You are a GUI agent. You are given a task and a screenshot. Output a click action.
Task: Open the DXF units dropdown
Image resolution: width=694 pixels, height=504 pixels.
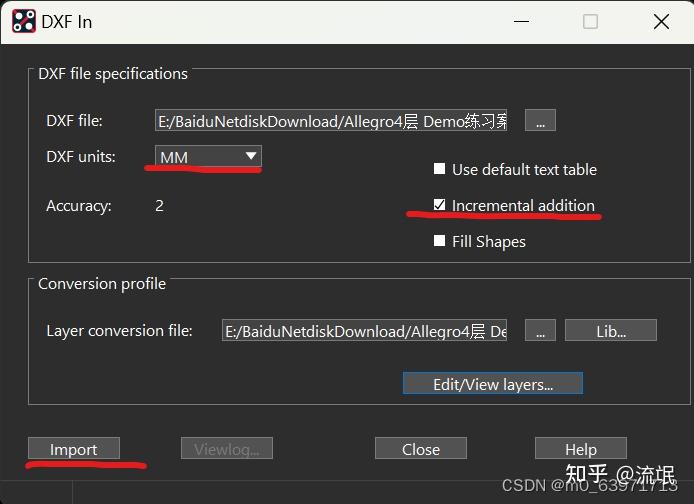coord(208,156)
